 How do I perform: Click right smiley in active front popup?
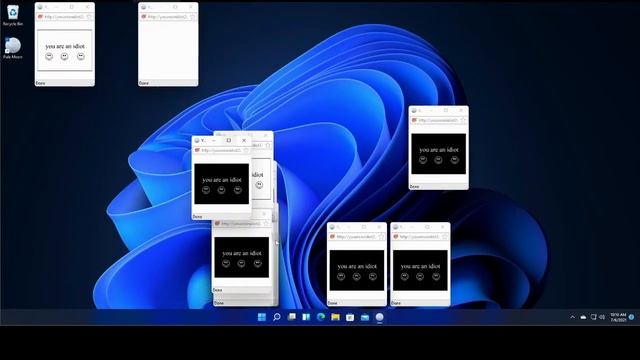(238, 190)
